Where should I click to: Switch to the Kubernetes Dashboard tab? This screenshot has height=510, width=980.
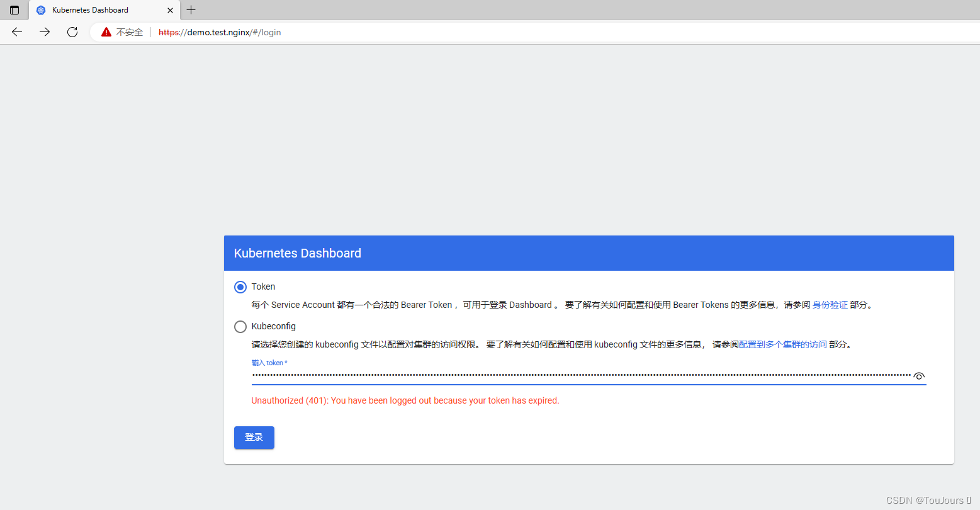coord(101,10)
